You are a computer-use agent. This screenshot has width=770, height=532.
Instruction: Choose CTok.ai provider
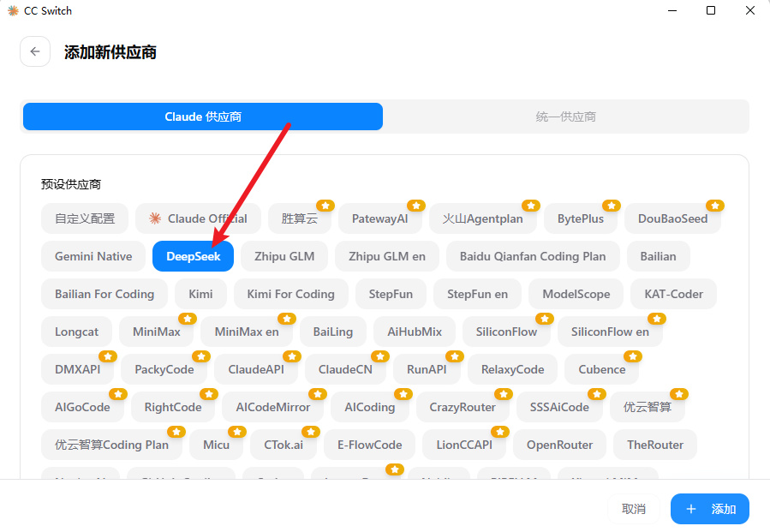pos(284,445)
